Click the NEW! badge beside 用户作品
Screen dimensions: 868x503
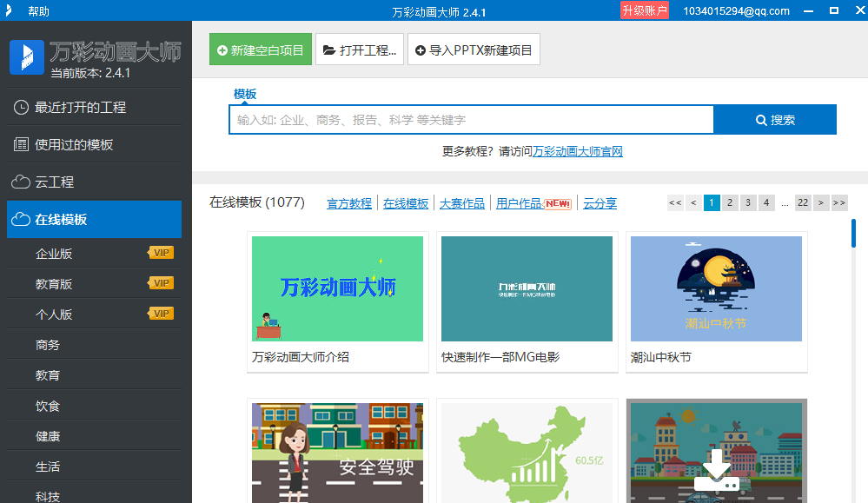coord(558,203)
